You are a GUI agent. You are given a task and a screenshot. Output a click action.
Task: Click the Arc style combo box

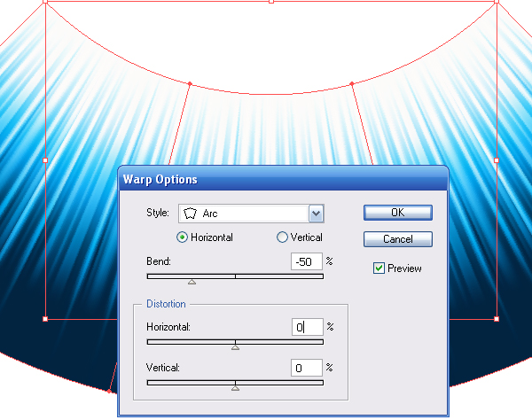pos(251,214)
